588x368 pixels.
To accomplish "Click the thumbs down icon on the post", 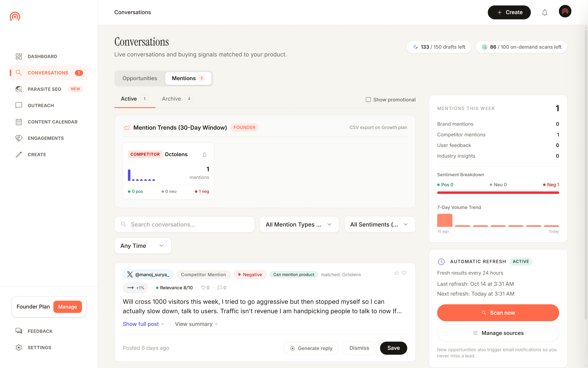I will [x=404, y=273].
